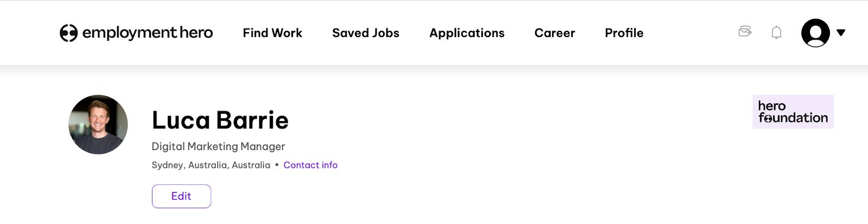Viewport: 868px width, 224px height.
Task: Click the Edit profile button
Action: pos(181,196)
